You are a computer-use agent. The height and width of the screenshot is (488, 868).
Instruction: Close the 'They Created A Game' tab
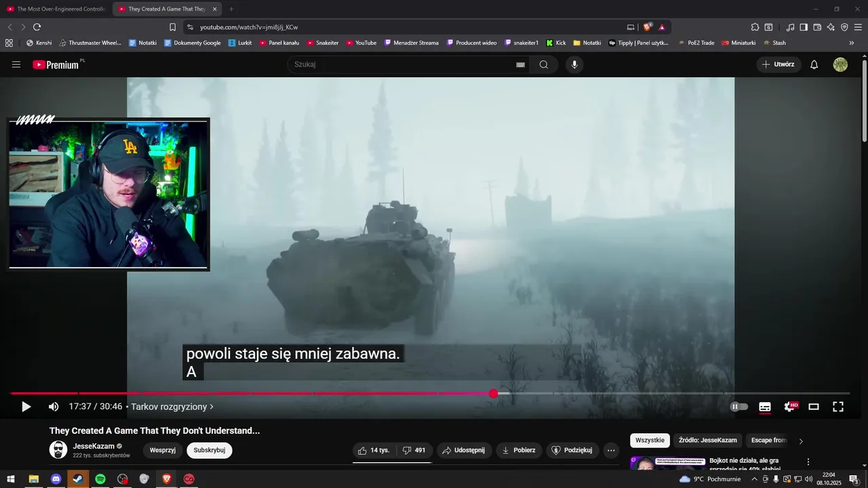coord(215,9)
